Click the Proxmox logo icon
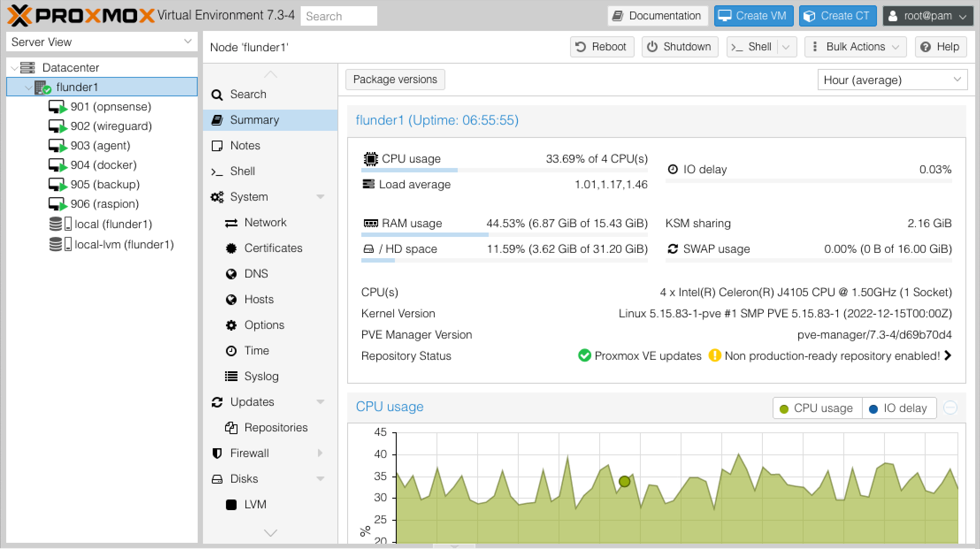 [19, 16]
